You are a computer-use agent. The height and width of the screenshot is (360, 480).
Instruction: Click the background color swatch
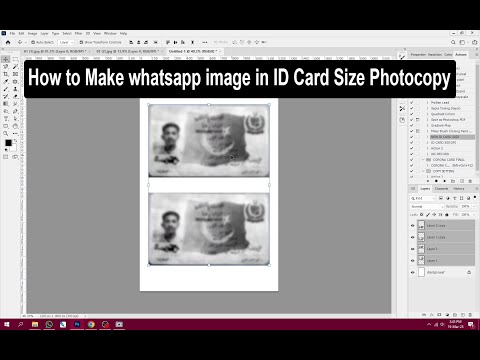(x=13, y=147)
